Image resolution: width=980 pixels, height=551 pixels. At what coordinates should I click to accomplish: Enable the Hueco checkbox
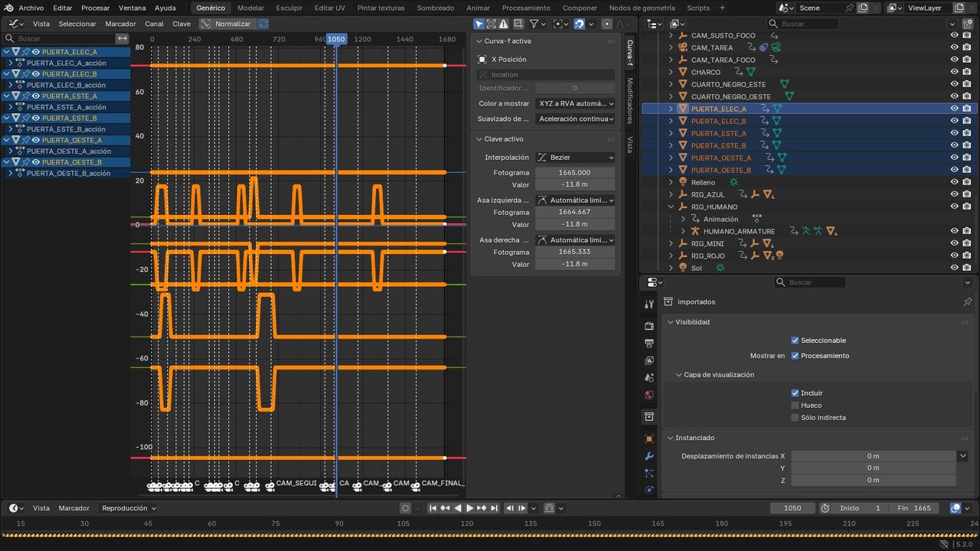[x=795, y=405]
